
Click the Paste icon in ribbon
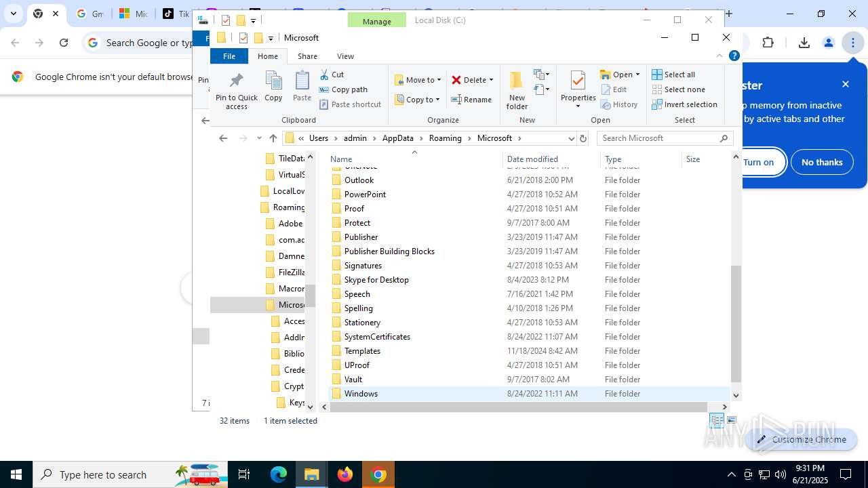(302, 86)
